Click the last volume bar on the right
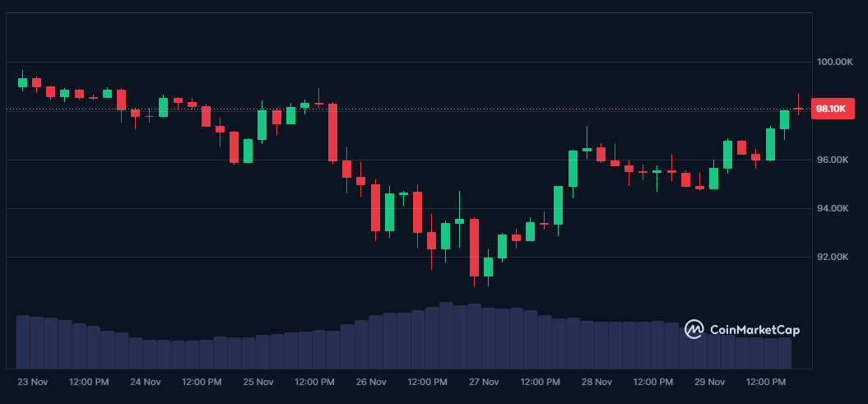Viewport: 868px width, 404px height. click(784, 352)
